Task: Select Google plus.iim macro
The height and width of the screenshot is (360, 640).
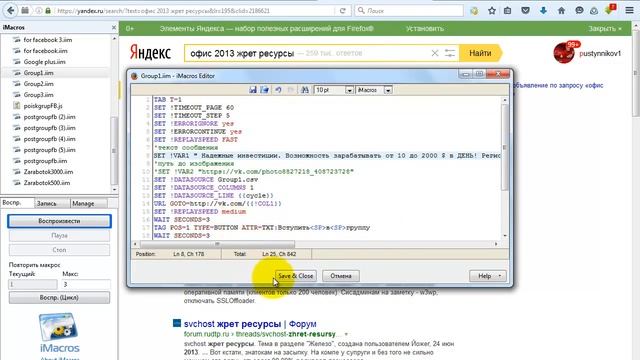Action: (x=44, y=62)
